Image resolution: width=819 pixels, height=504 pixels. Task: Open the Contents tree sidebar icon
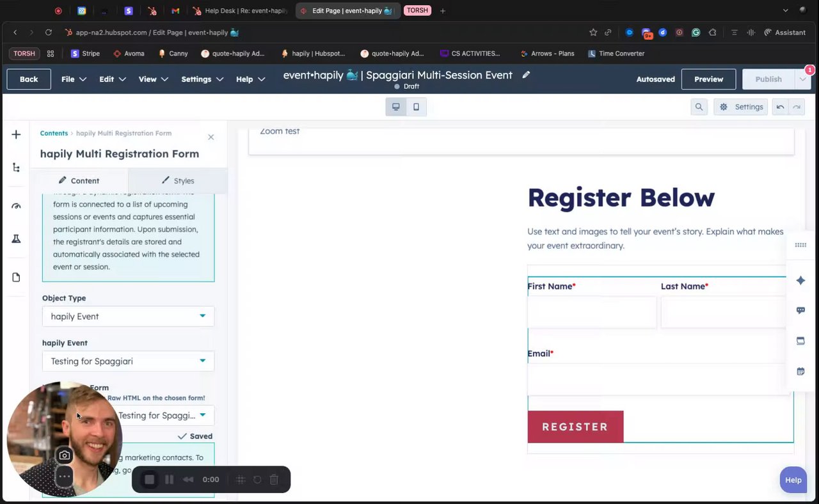click(16, 168)
